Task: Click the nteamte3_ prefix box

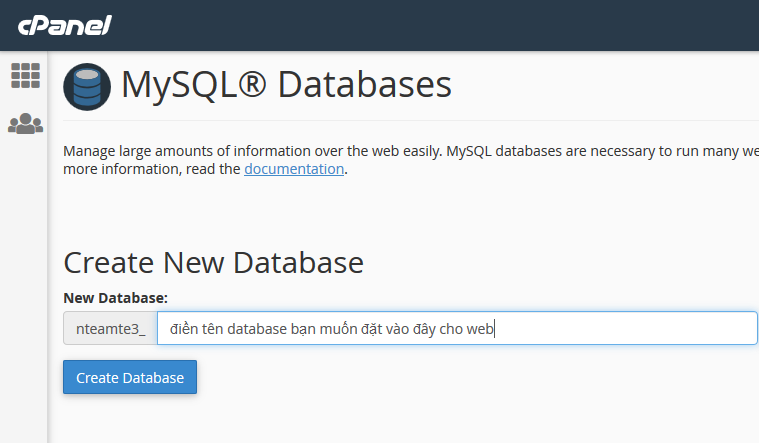Action: click(110, 328)
